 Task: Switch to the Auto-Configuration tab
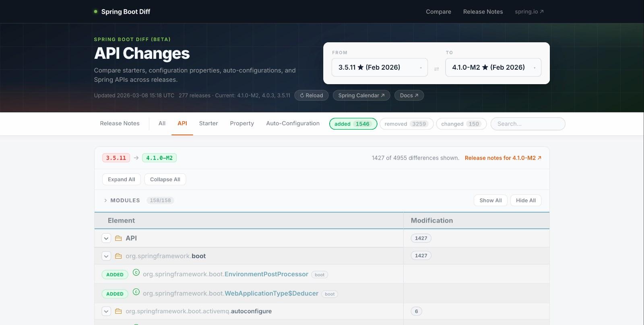293,123
